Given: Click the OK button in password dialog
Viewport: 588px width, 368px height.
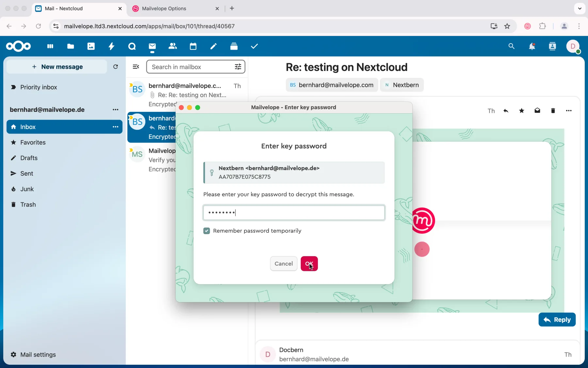Looking at the screenshot, I should (x=309, y=264).
